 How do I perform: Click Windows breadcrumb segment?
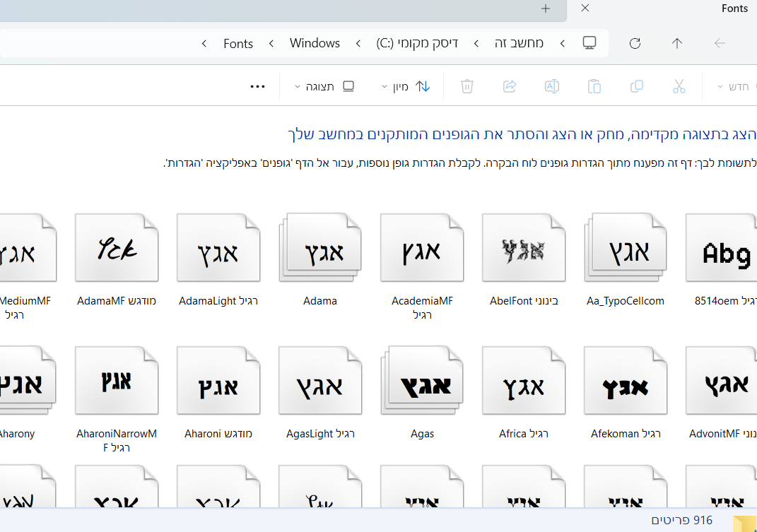315,43
